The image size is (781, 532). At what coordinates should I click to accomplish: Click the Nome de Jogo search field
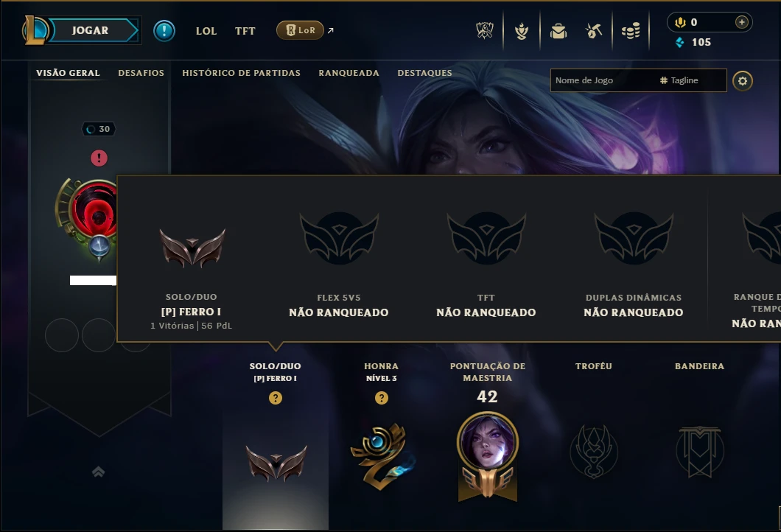pos(603,80)
